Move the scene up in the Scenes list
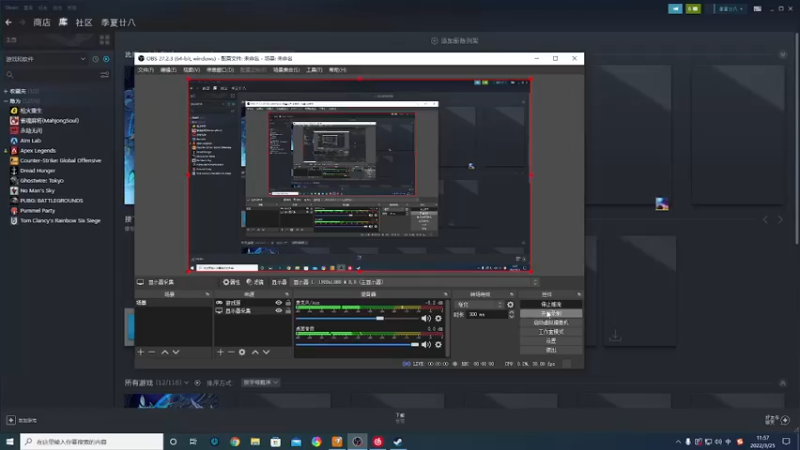 pyautogui.click(x=165, y=352)
